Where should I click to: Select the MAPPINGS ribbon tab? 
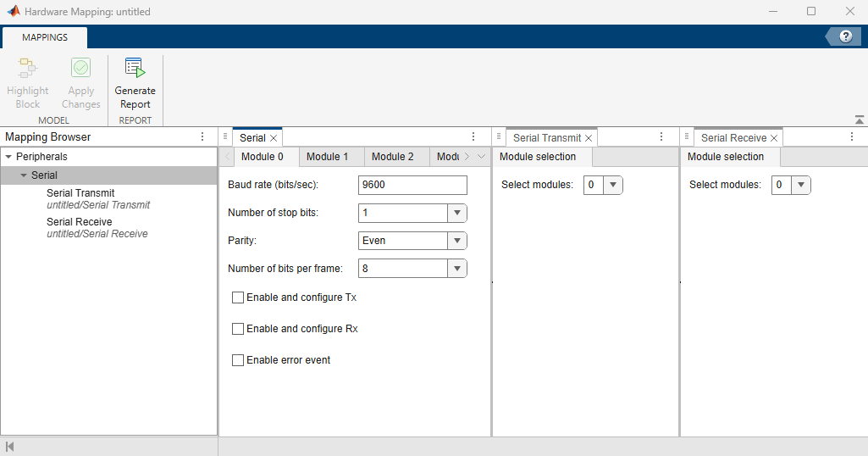pyautogui.click(x=45, y=37)
